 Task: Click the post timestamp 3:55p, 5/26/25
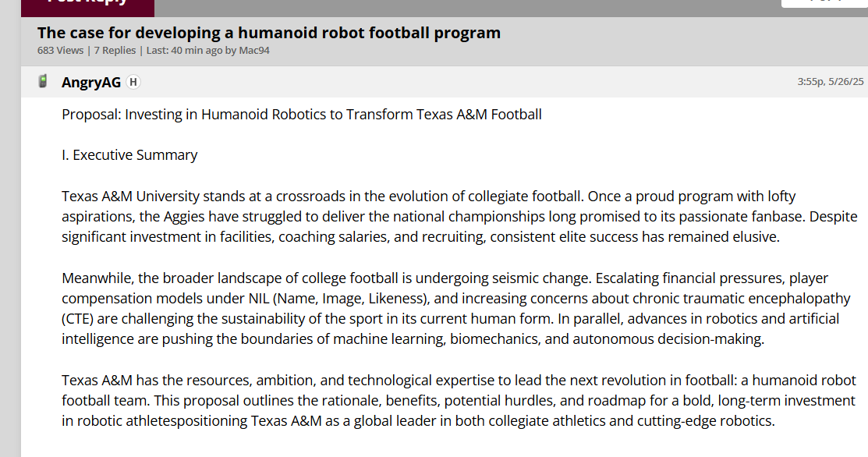(830, 82)
